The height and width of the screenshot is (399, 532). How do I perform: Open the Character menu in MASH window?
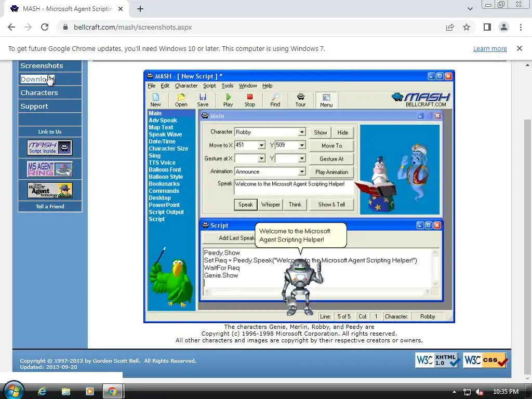click(x=186, y=86)
